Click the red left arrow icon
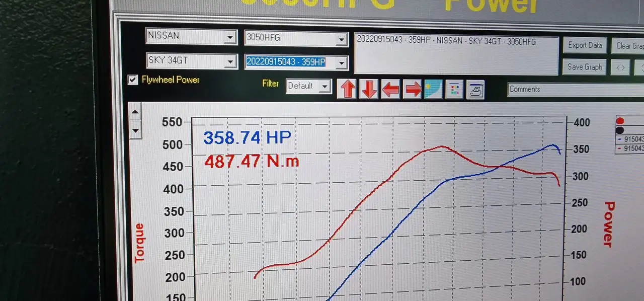The image size is (644, 301). 391,90
